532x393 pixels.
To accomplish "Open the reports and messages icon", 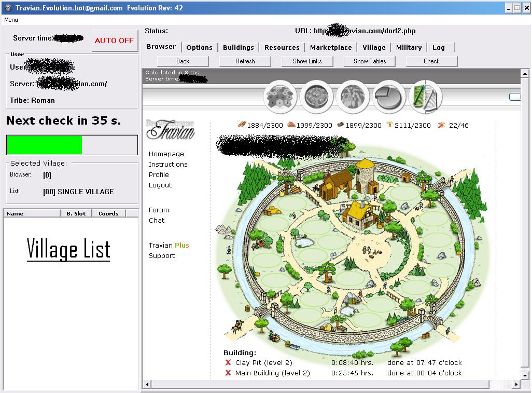I will click(425, 97).
